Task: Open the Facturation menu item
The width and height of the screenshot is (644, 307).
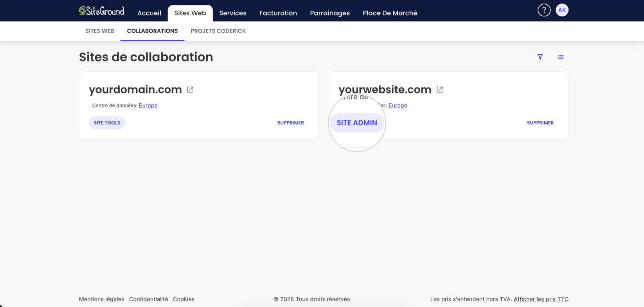Action: click(278, 13)
